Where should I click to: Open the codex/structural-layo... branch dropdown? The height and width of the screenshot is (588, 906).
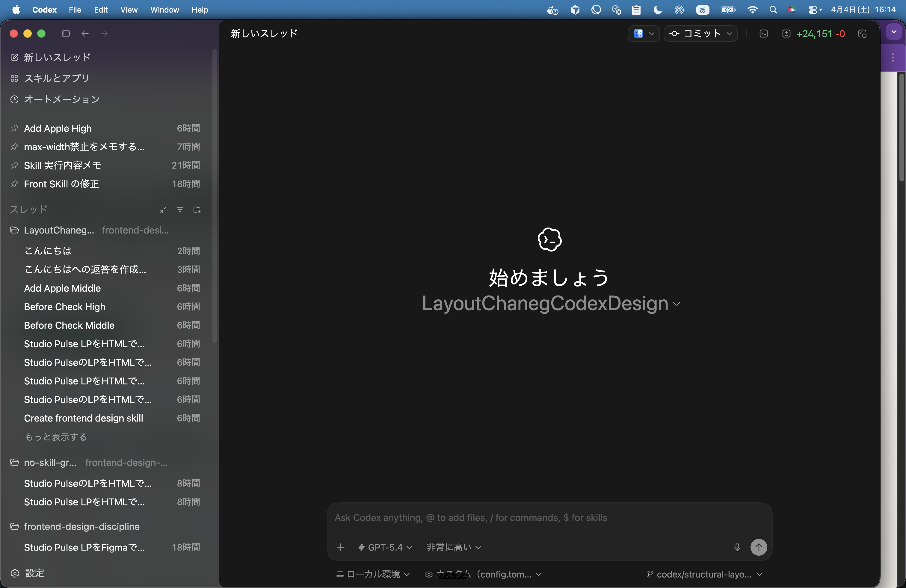(705, 574)
